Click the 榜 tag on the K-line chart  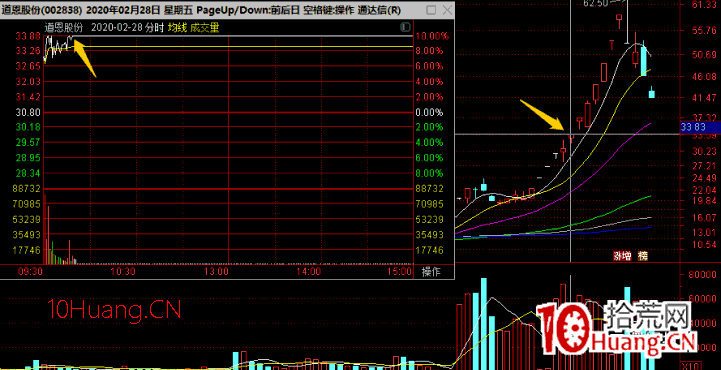[x=642, y=256]
